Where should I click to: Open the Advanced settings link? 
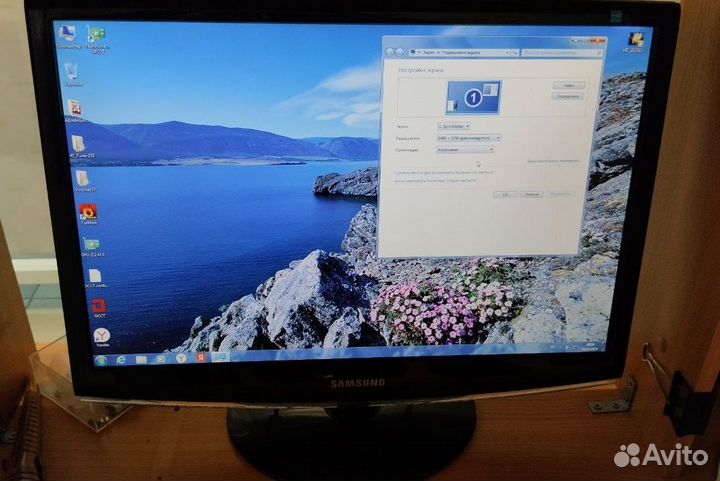coord(553,161)
